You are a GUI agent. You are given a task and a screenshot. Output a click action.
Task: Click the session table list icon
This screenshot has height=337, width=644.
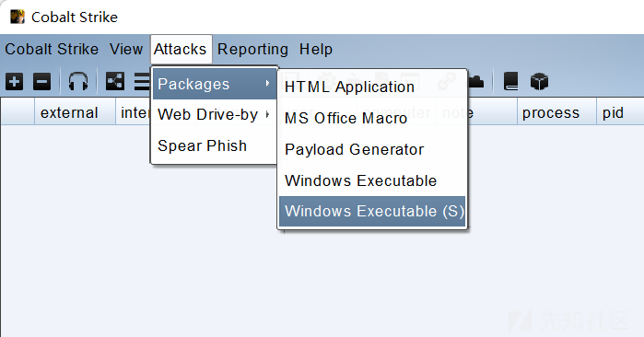142,81
